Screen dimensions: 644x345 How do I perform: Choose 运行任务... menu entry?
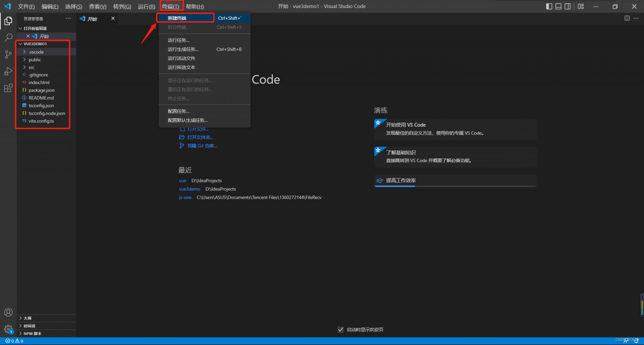coord(204,40)
